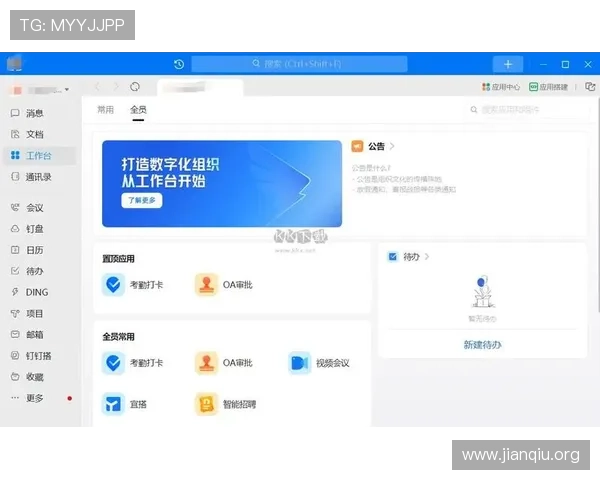Select the blurred workbench page tab

200,88
